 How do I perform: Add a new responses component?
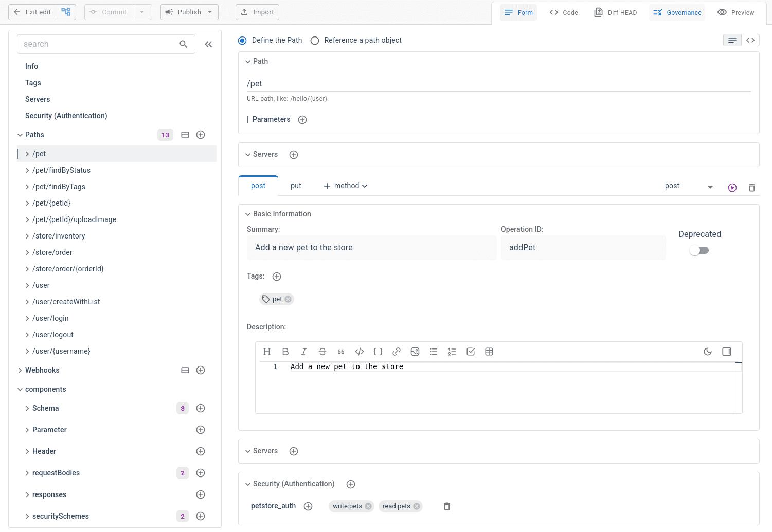click(x=201, y=494)
